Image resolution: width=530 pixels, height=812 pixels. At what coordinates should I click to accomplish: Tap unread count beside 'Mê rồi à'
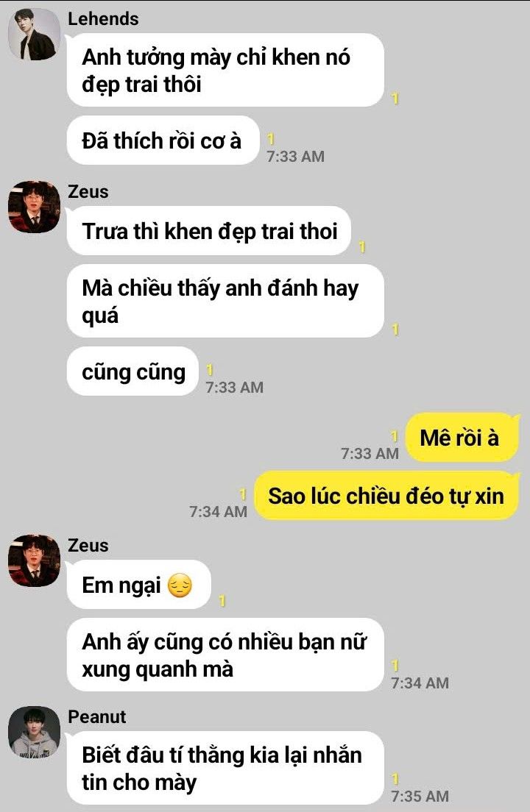point(395,436)
